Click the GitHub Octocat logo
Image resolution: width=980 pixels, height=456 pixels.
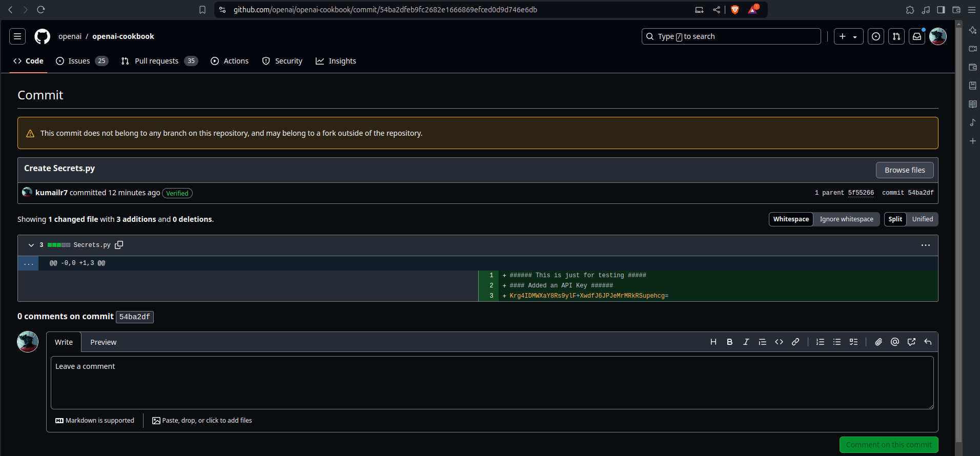[42, 36]
